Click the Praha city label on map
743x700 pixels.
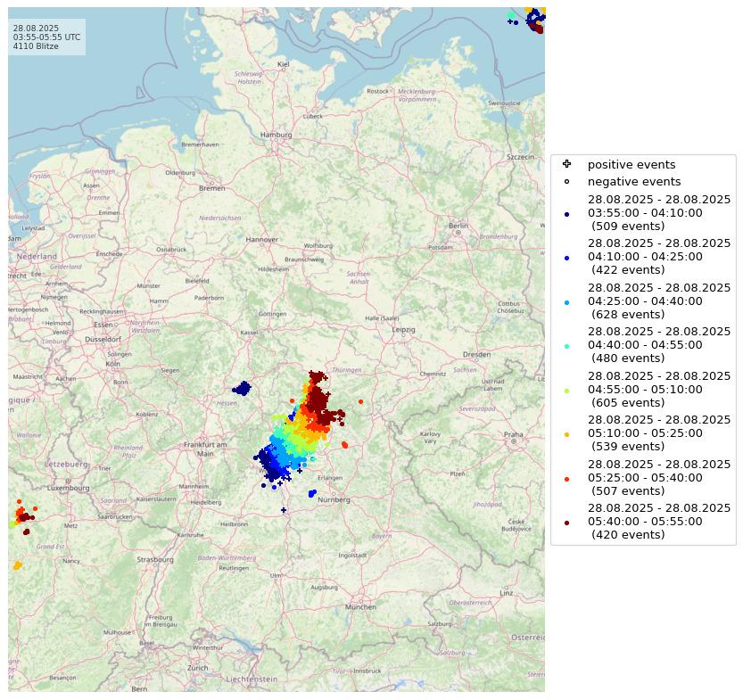[513, 435]
